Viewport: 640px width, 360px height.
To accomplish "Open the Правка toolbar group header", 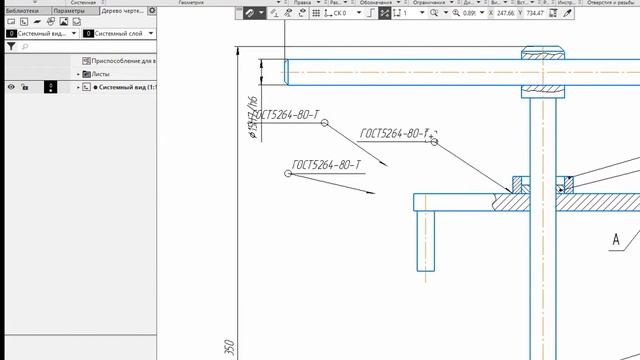I will 302,2.
